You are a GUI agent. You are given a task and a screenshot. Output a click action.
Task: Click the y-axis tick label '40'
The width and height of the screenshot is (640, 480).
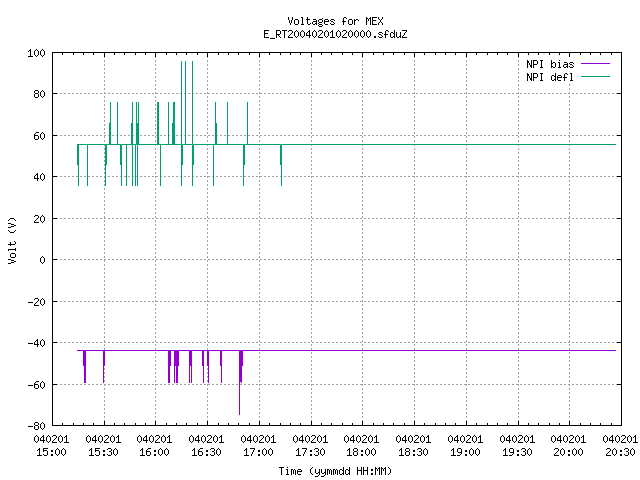coord(39,177)
